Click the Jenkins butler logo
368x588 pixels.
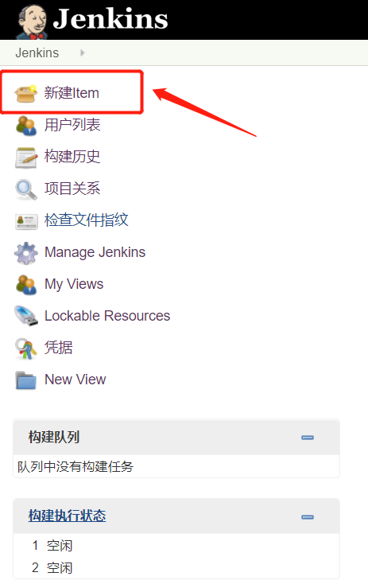click(33, 21)
